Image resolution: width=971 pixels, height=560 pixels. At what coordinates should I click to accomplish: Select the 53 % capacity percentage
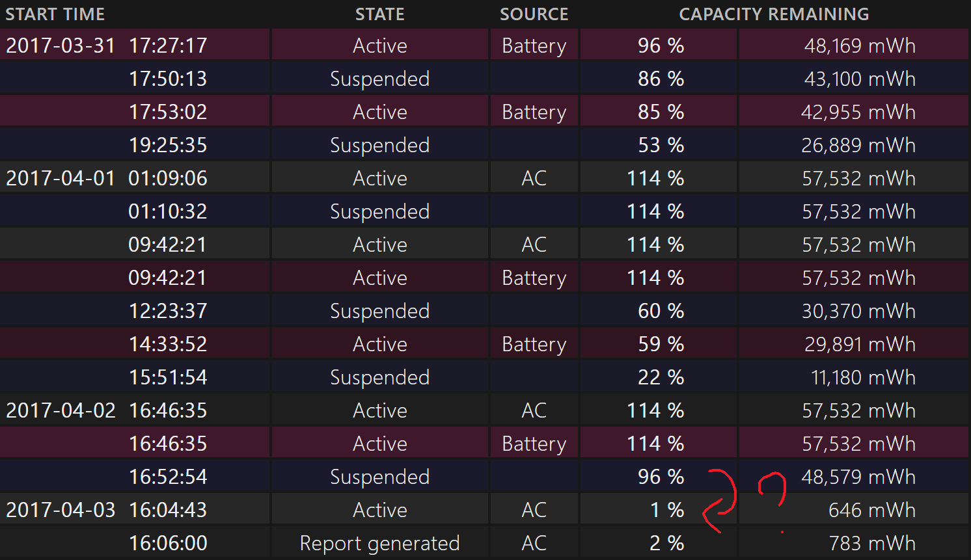pyautogui.click(x=661, y=145)
